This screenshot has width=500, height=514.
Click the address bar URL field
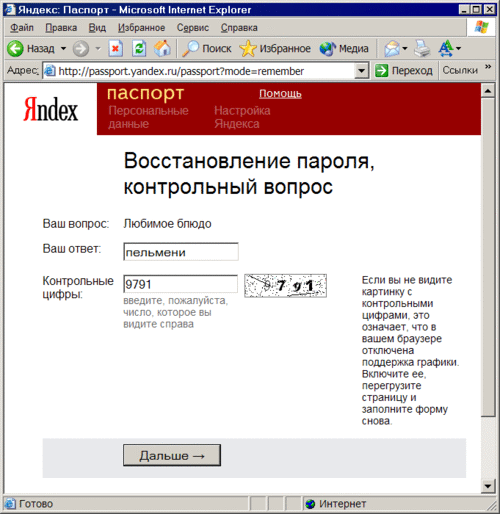(205, 71)
